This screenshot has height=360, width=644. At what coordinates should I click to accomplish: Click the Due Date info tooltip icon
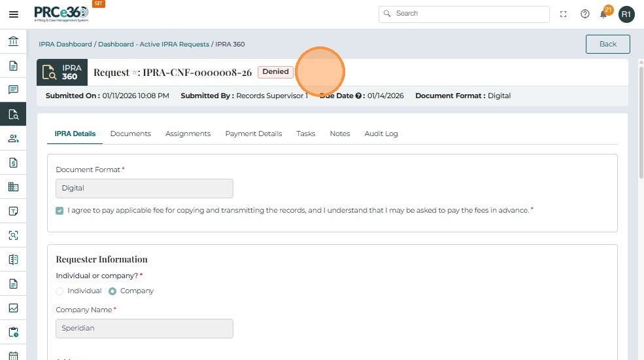pos(358,96)
